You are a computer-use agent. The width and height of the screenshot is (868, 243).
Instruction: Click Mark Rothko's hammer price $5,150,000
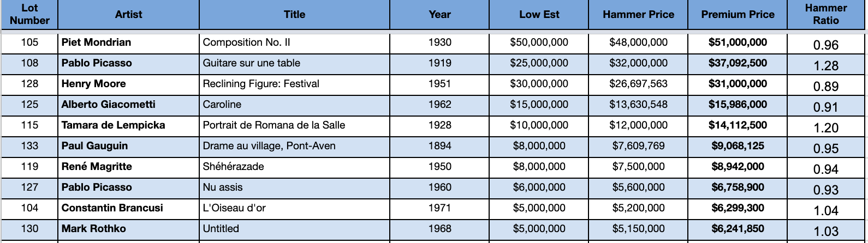coord(638,229)
